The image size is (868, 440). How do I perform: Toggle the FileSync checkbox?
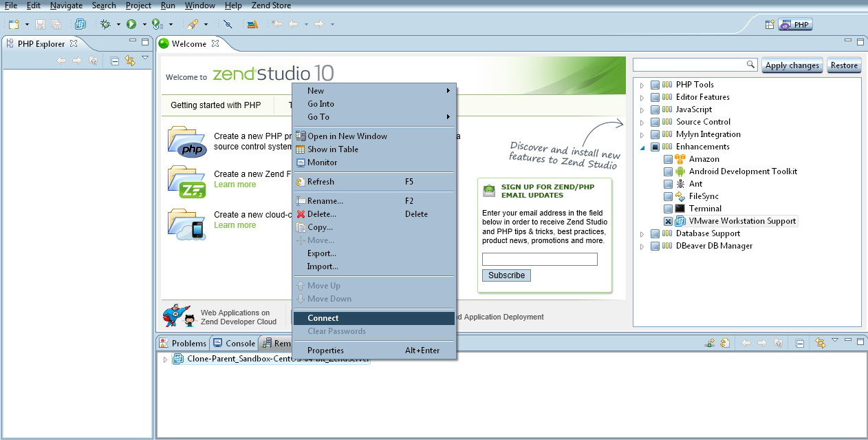tap(668, 196)
